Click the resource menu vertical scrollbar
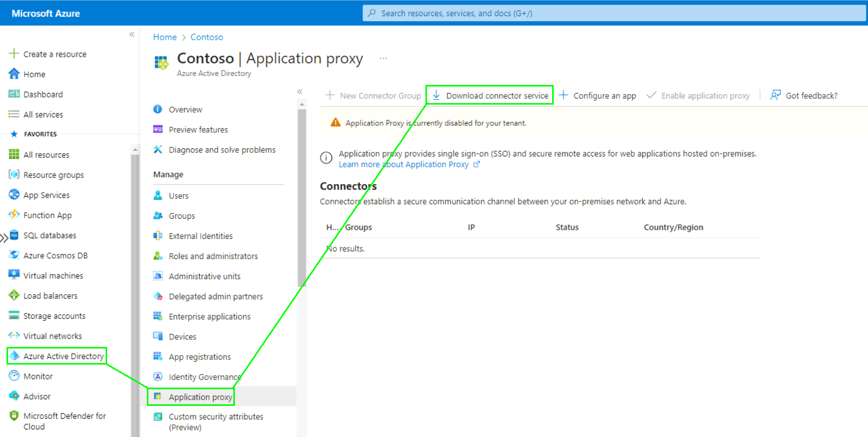 (302, 201)
